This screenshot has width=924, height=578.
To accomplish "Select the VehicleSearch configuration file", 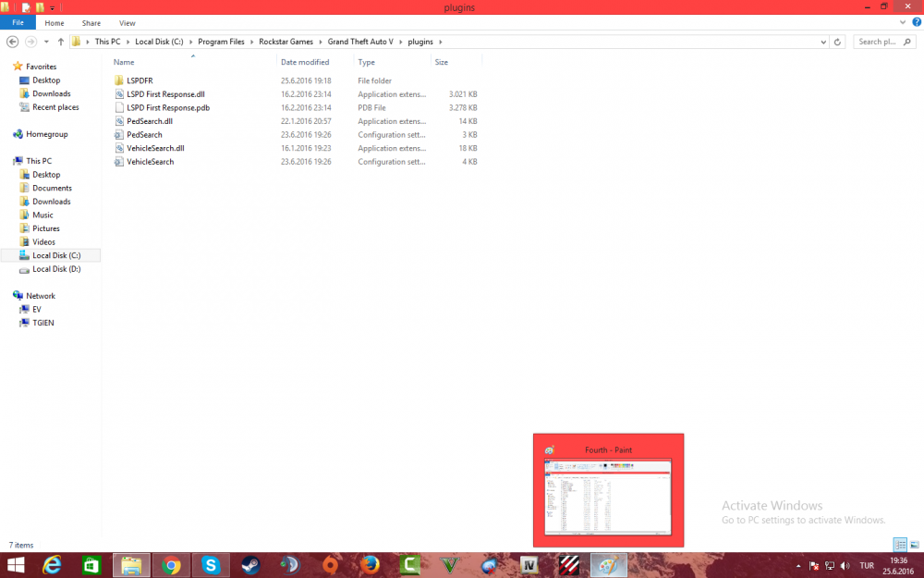I will click(x=151, y=162).
